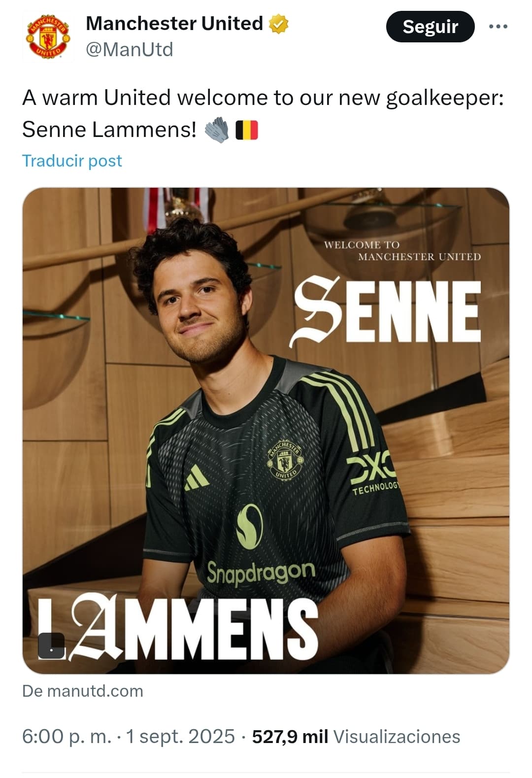Click the goalkeeper gloves emoji
Image resolution: width=532 pixels, height=778 pixels.
216,130
